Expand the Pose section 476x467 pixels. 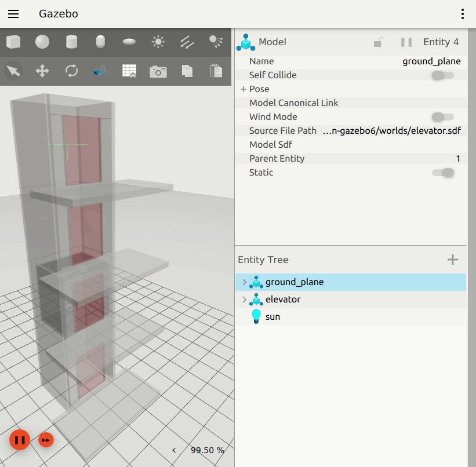click(x=243, y=89)
